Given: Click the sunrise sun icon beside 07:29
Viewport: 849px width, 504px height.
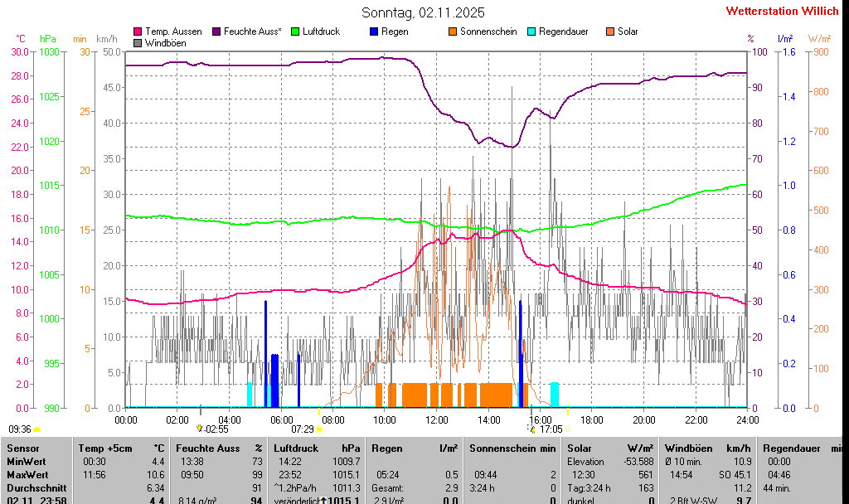Looking at the screenshot, I should click(319, 429).
